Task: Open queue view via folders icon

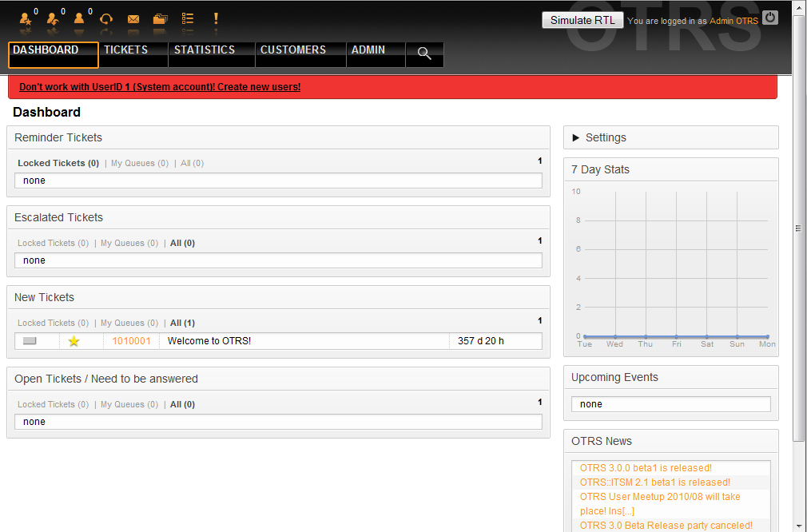Action: (161, 18)
